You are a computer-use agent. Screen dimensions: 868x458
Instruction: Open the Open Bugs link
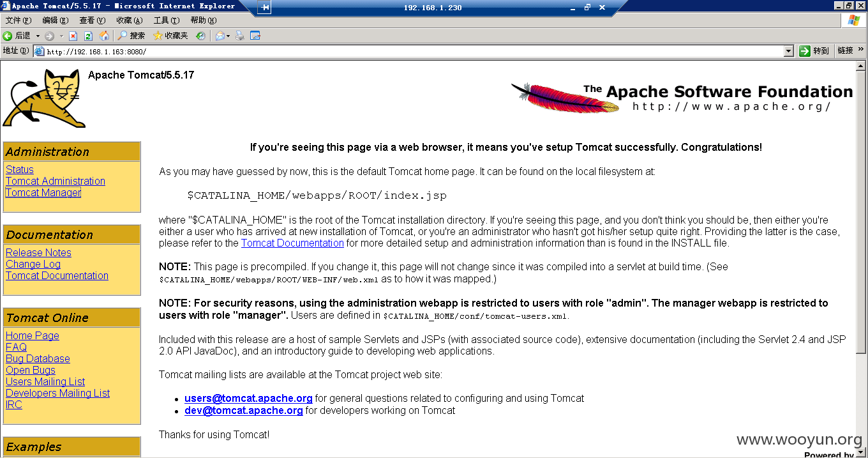(31, 370)
